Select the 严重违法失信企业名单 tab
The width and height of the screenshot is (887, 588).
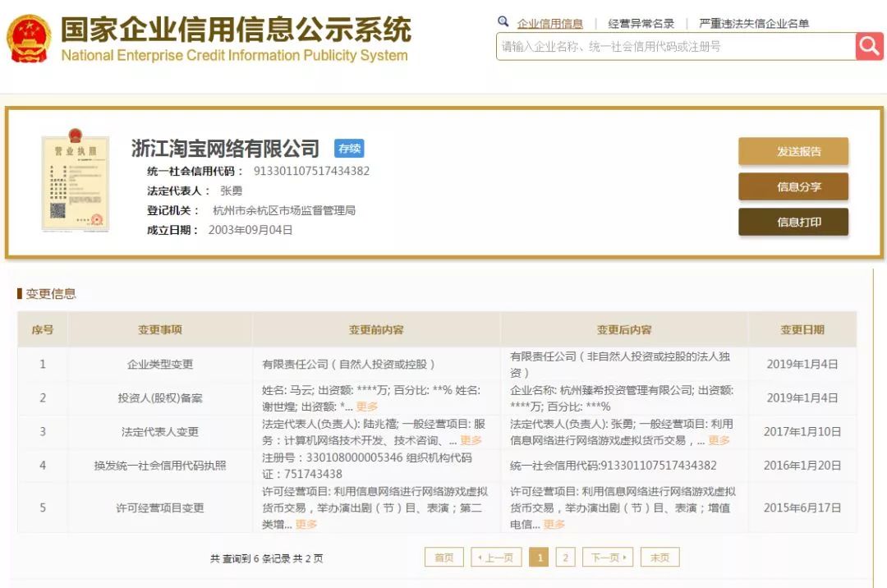click(753, 24)
